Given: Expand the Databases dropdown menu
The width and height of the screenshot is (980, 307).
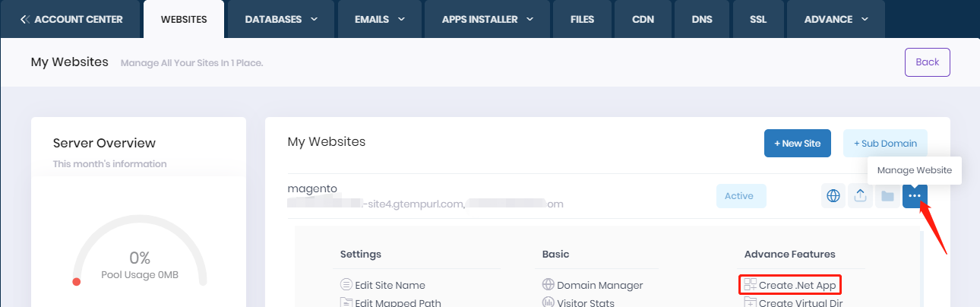Looking at the screenshot, I should click(281, 19).
